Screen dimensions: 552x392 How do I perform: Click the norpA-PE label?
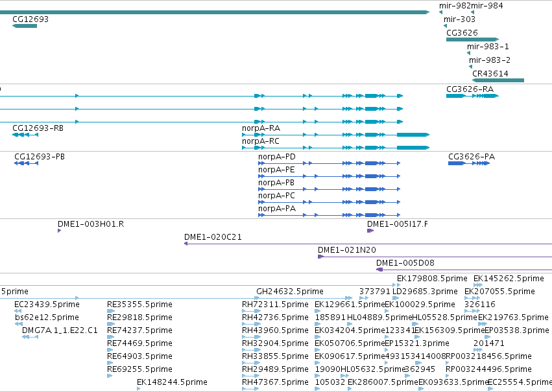(x=276, y=170)
